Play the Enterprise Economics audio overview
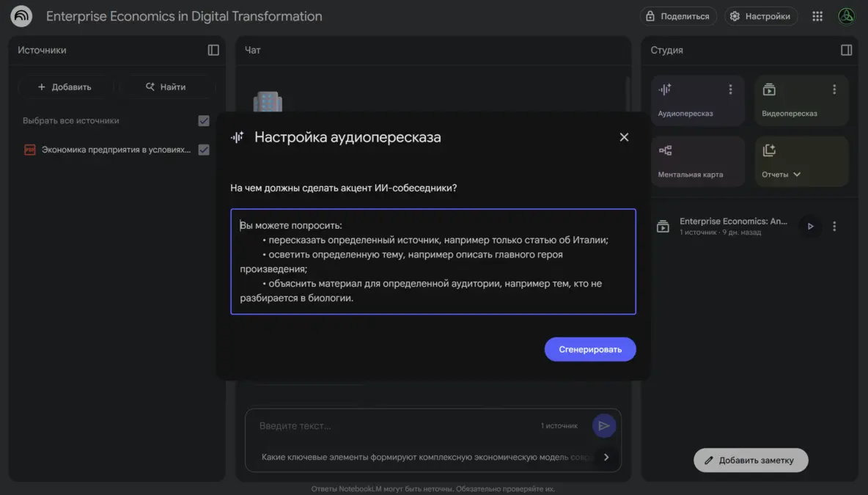The width and height of the screenshot is (868, 495). click(x=810, y=227)
